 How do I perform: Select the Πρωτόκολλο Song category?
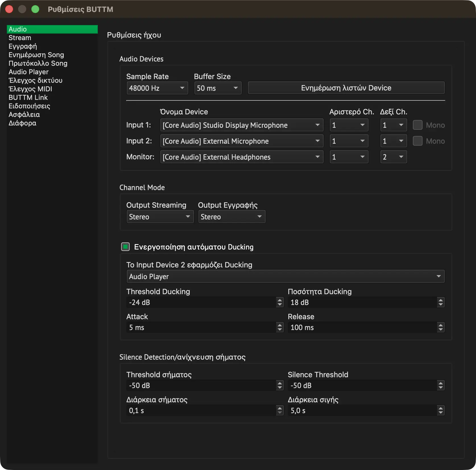[x=52, y=63]
